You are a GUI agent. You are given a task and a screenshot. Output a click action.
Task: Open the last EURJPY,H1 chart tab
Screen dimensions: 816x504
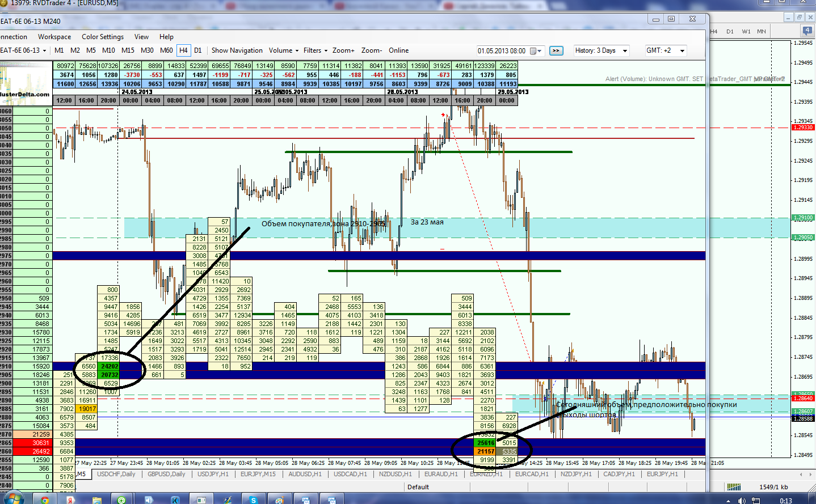pos(662,474)
